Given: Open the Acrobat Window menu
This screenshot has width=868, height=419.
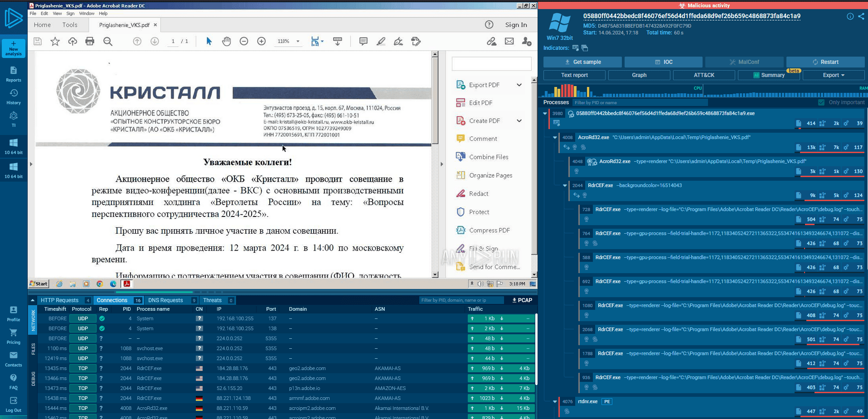Looking at the screenshot, I should coord(87,14).
